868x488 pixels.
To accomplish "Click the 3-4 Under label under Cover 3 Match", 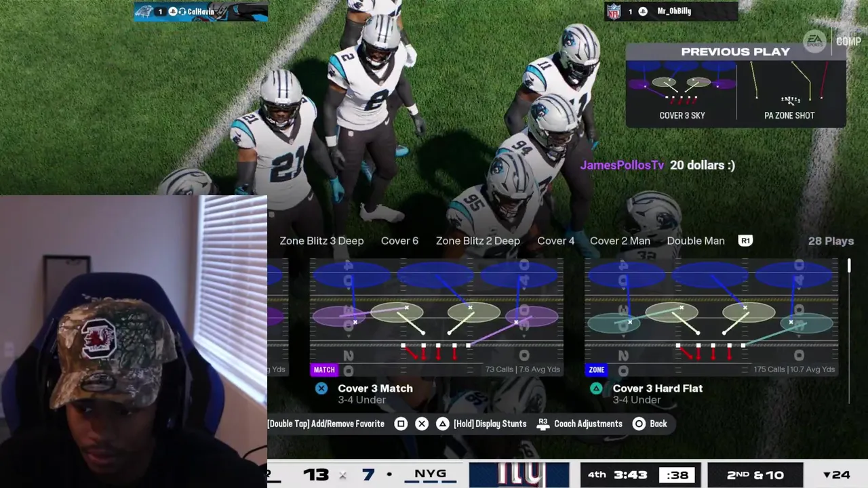I will click(x=361, y=400).
